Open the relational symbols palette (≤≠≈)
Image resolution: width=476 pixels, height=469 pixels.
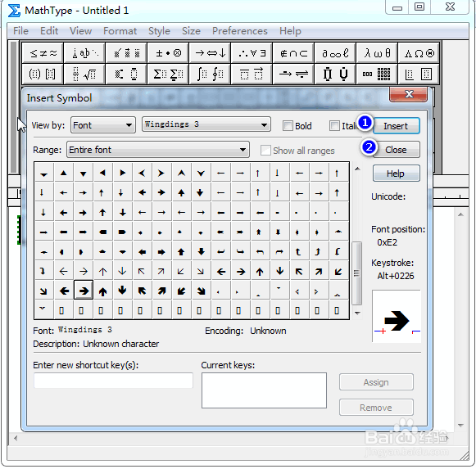(43, 53)
